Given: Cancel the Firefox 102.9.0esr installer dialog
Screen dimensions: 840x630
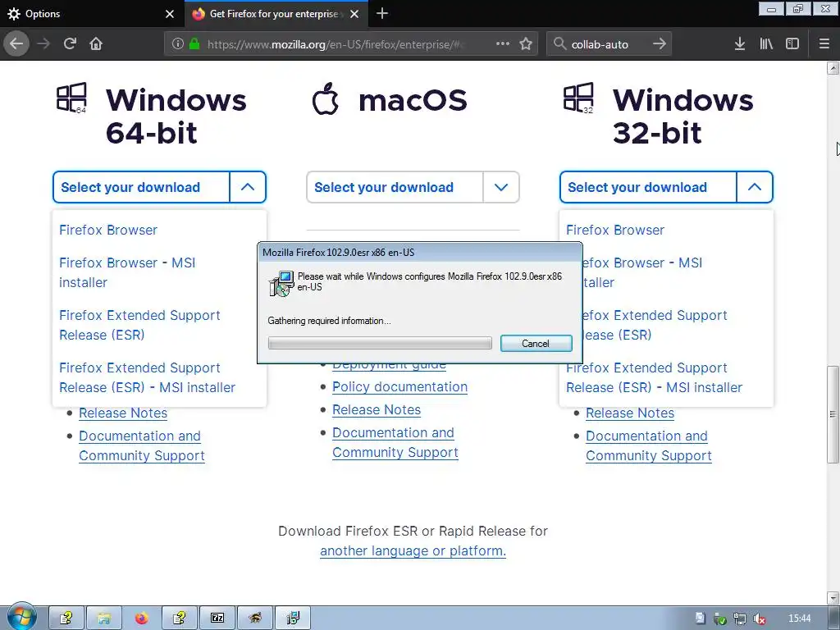Looking at the screenshot, I should pos(536,344).
